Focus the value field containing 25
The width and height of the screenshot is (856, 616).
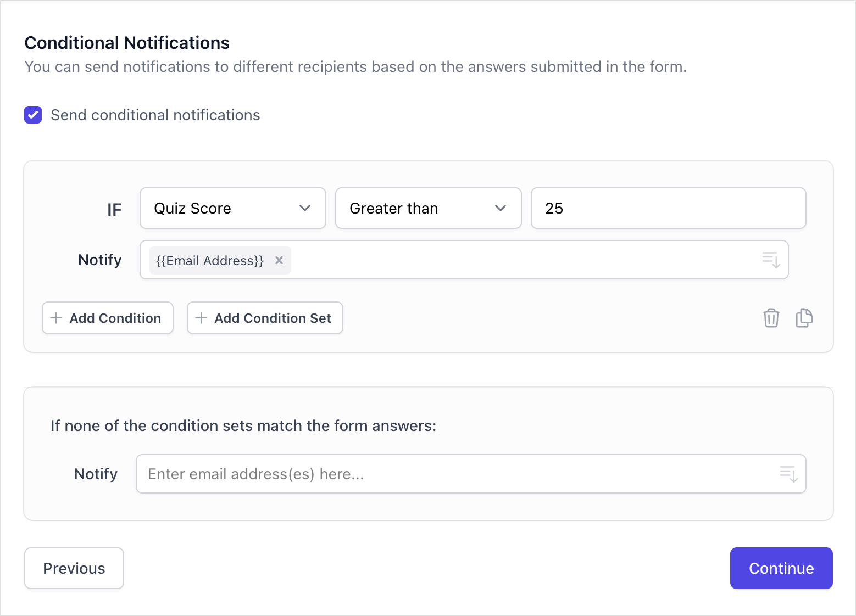668,208
